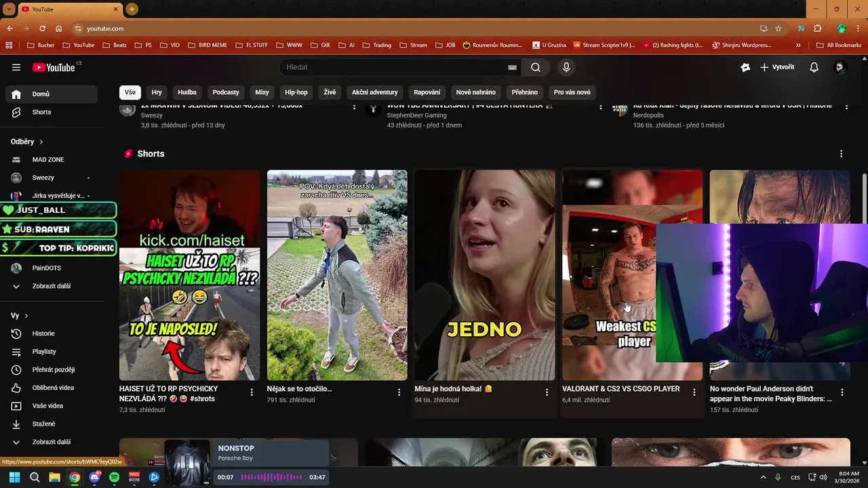Image resolution: width=868 pixels, height=488 pixels.
Task: Open Stažené downloads in the sidebar
Action: coord(52,424)
